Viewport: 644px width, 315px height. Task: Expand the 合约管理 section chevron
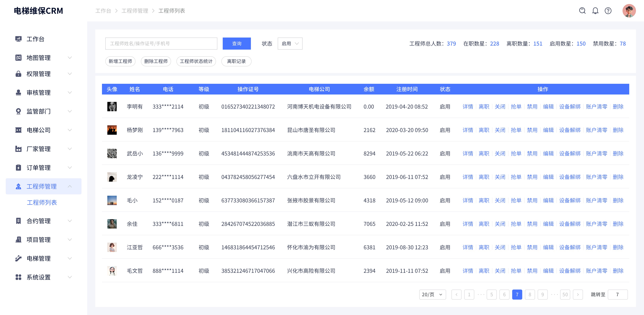pos(70,221)
